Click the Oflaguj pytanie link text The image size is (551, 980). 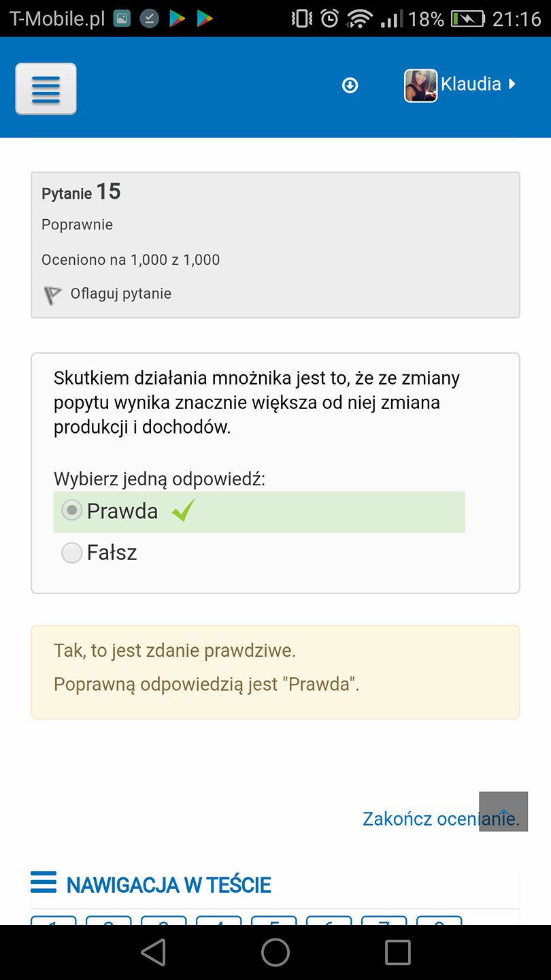click(x=121, y=293)
